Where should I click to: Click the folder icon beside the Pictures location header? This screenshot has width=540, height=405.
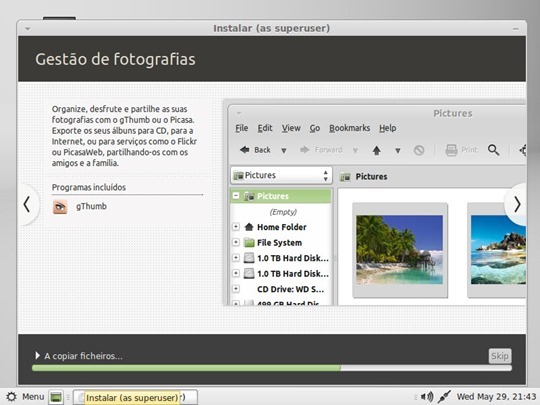click(x=345, y=177)
